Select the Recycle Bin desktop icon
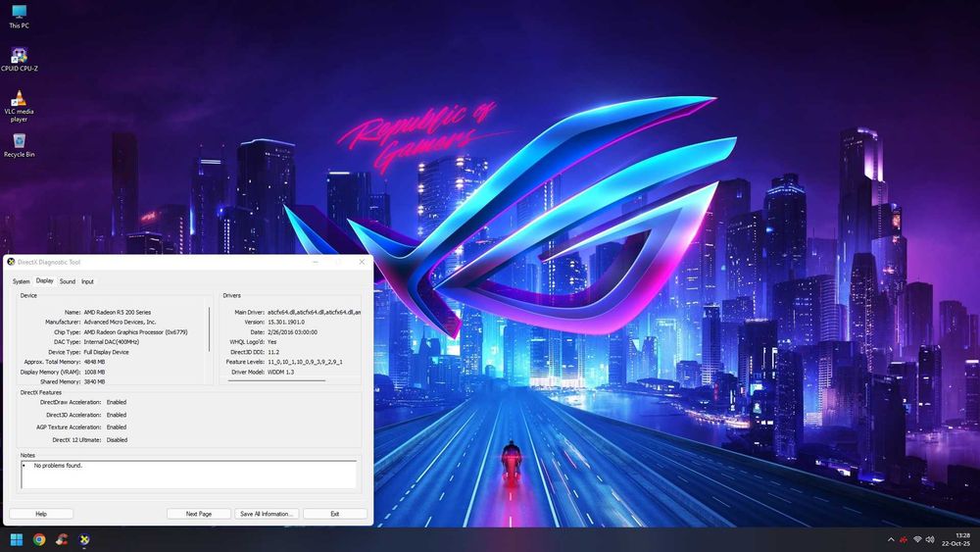The image size is (980, 552). [19, 145]
